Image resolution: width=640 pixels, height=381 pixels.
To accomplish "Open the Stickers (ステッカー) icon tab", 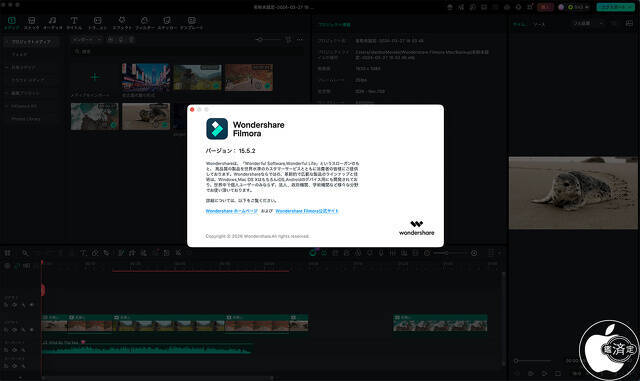I will point(167,23).
